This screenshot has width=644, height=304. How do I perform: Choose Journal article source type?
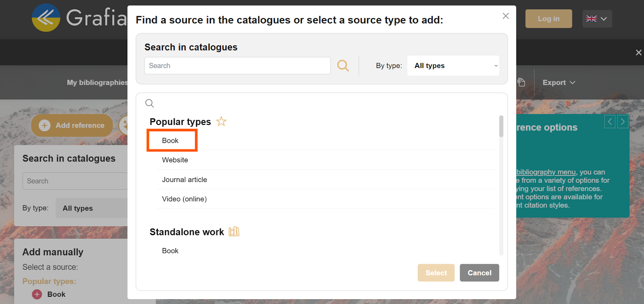pyautogui.click(x=184, y=180)
